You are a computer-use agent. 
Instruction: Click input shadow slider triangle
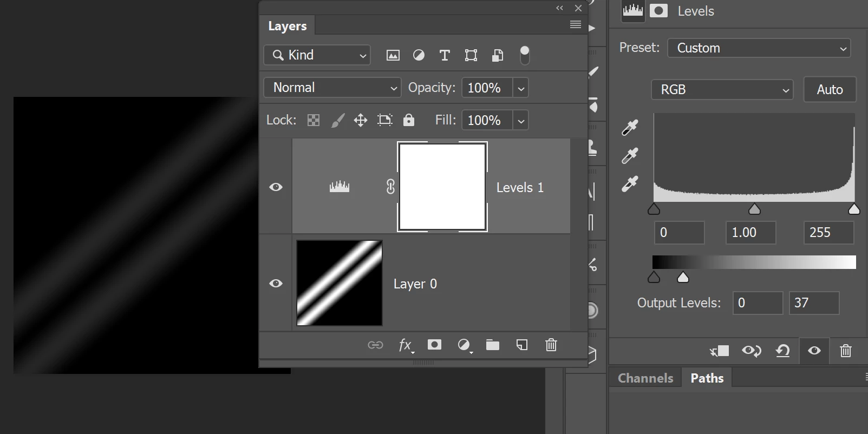(654, 209)
